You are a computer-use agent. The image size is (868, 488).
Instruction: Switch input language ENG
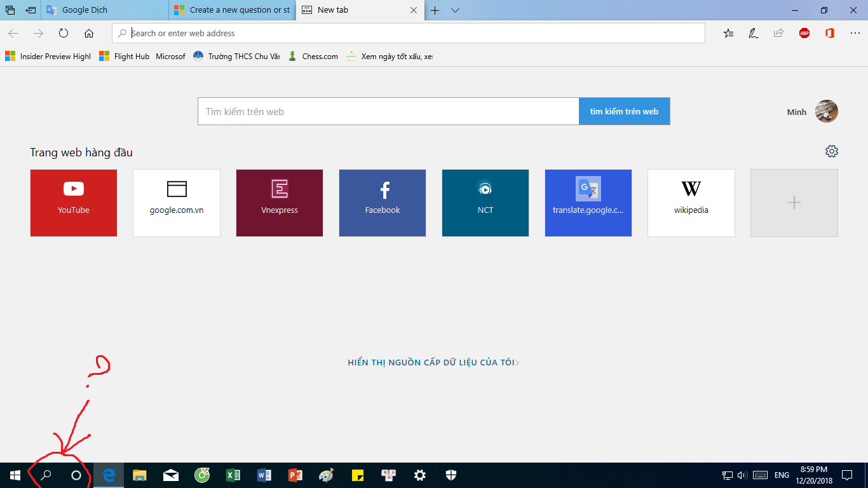782,475
